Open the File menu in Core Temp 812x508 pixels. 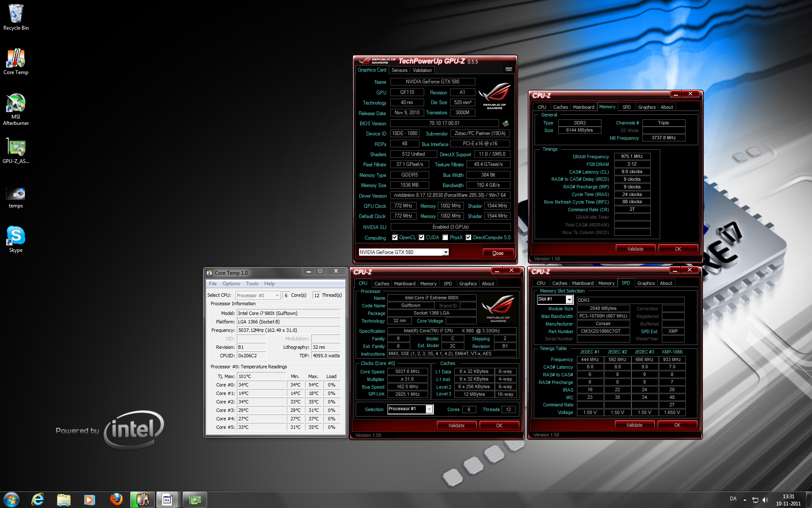pyautogui.click(x=213, y=284)
